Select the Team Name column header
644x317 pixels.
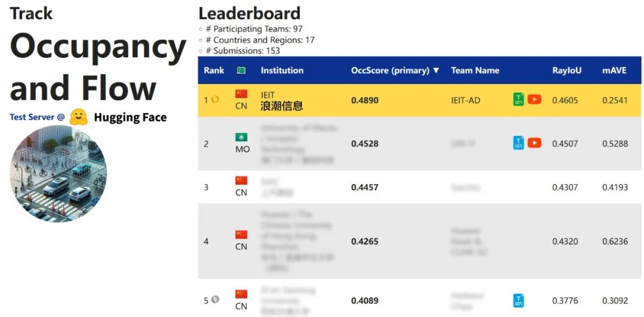475,70
